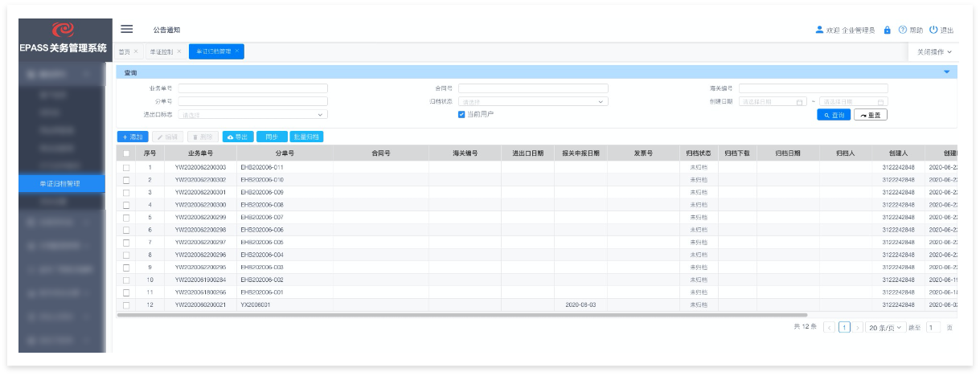980x376 pixels.
Task: Focus the 海关编号 input field
Action: coord(814,88)
